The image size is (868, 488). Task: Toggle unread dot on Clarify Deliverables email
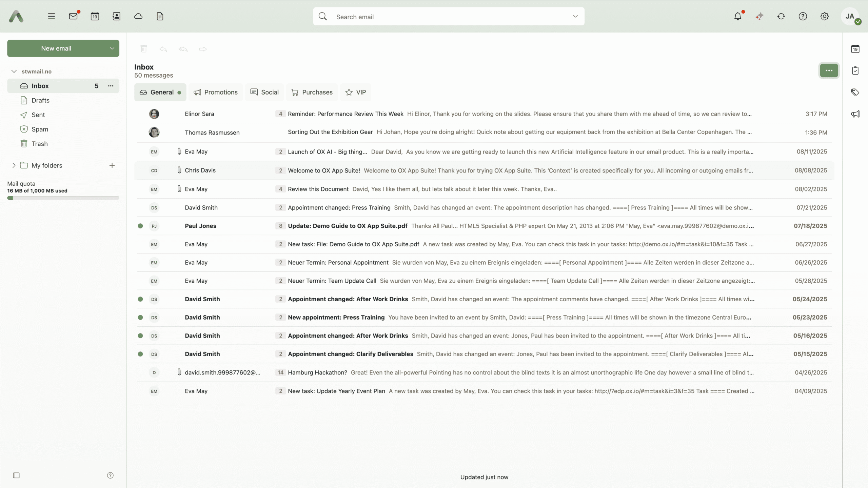[x=140, y=354]
